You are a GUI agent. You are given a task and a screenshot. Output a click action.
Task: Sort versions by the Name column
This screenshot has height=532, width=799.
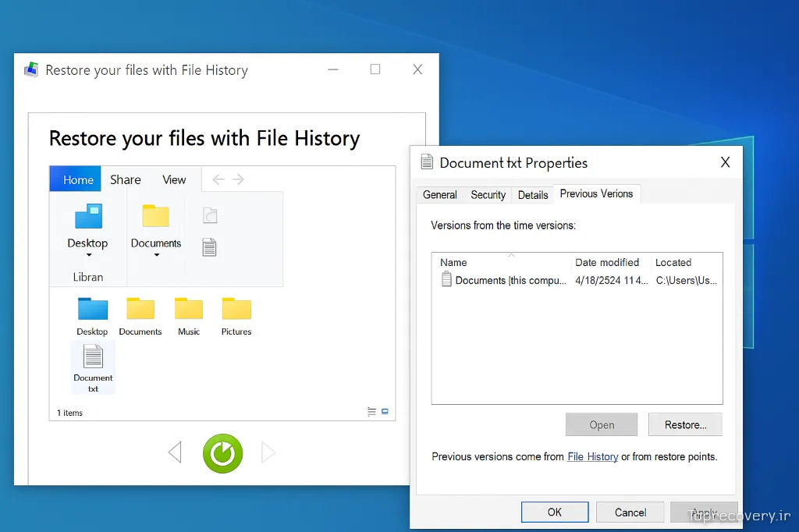453,262
